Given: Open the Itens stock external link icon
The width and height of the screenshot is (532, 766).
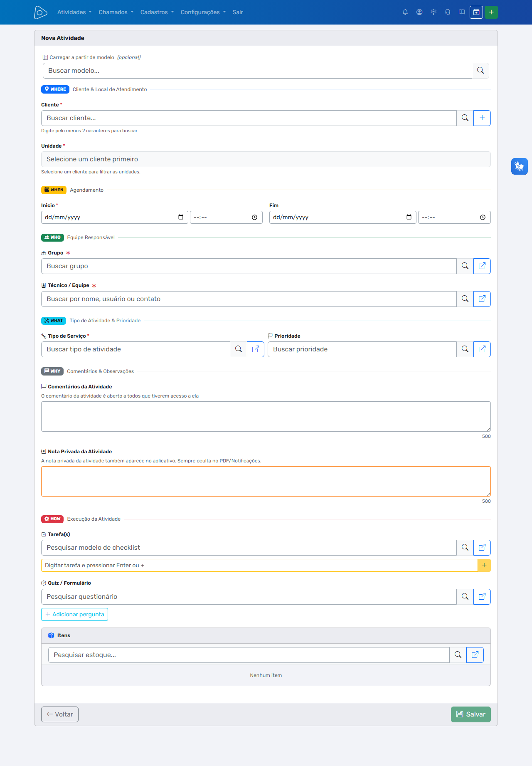Looking at the screenshot, I should (475, 655).
